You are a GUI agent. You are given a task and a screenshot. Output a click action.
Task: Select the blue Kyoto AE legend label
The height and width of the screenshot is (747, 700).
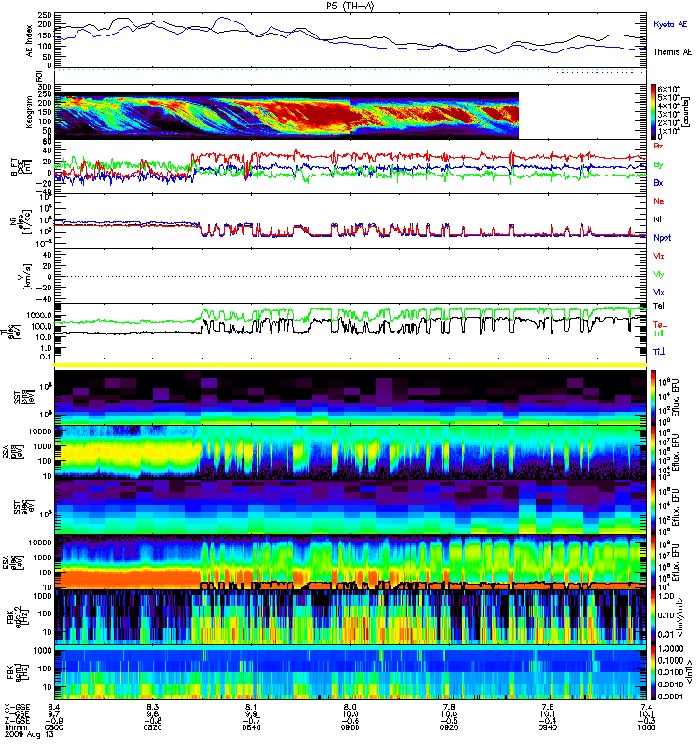tap(670, 24)
